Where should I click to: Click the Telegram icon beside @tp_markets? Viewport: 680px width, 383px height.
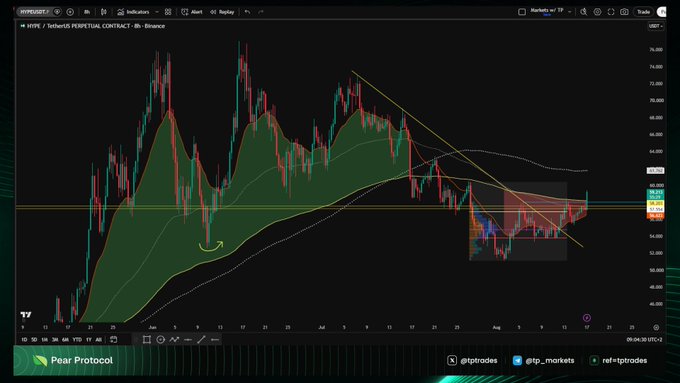point(517,360)
